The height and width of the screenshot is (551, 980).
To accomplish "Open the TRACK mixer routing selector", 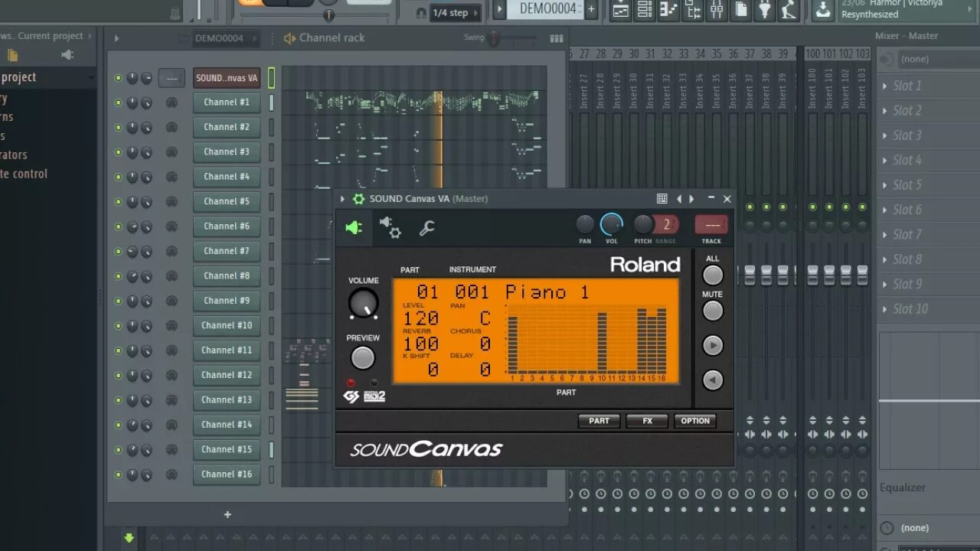I will 711,225.
